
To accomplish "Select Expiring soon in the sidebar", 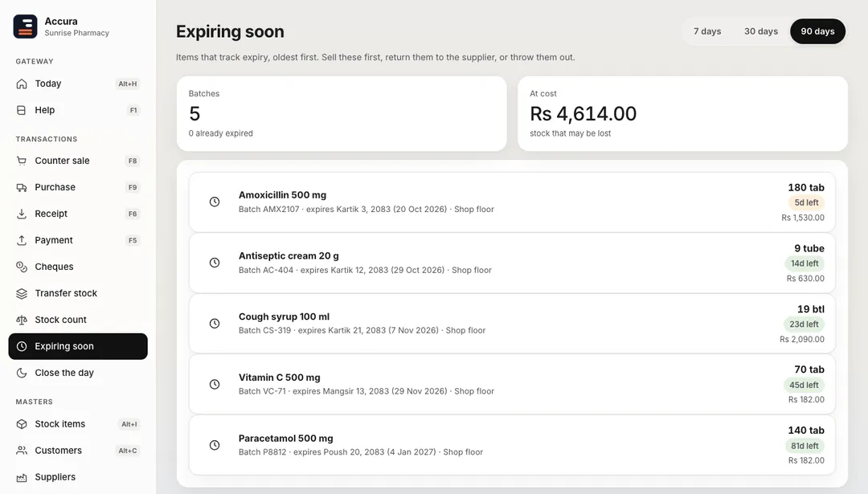I will (x=78, y=346).
